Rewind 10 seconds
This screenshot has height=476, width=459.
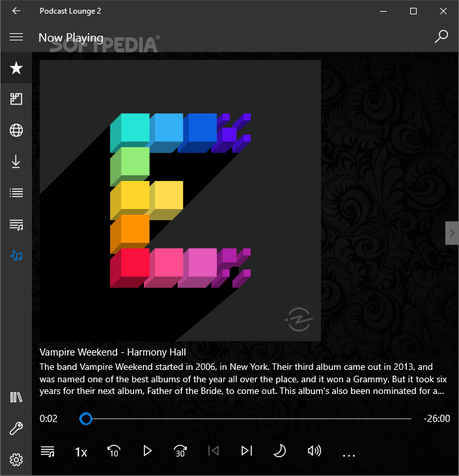[x=114, y=451]
